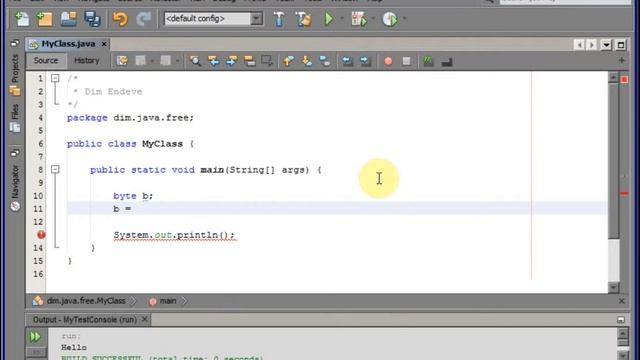The height and width of the screenshot is (360, 640).
Task: Find previous occurrence icon
Action: coord(213,61)
